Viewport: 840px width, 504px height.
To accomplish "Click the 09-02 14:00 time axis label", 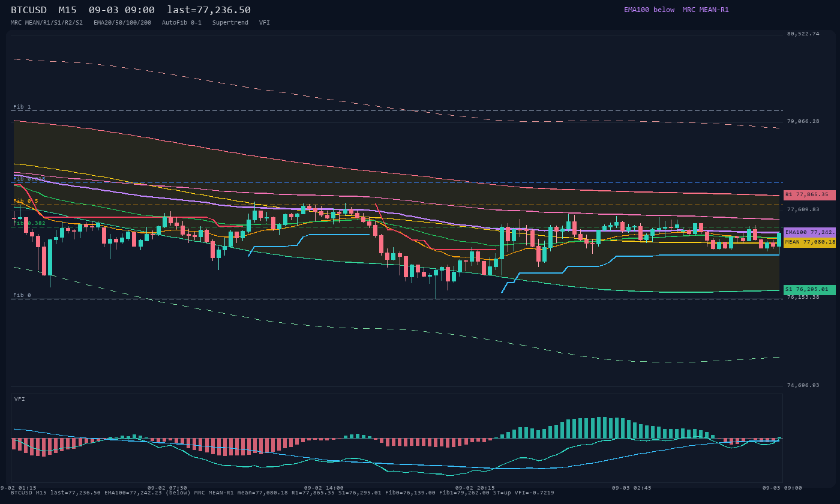I will [324, 488].
